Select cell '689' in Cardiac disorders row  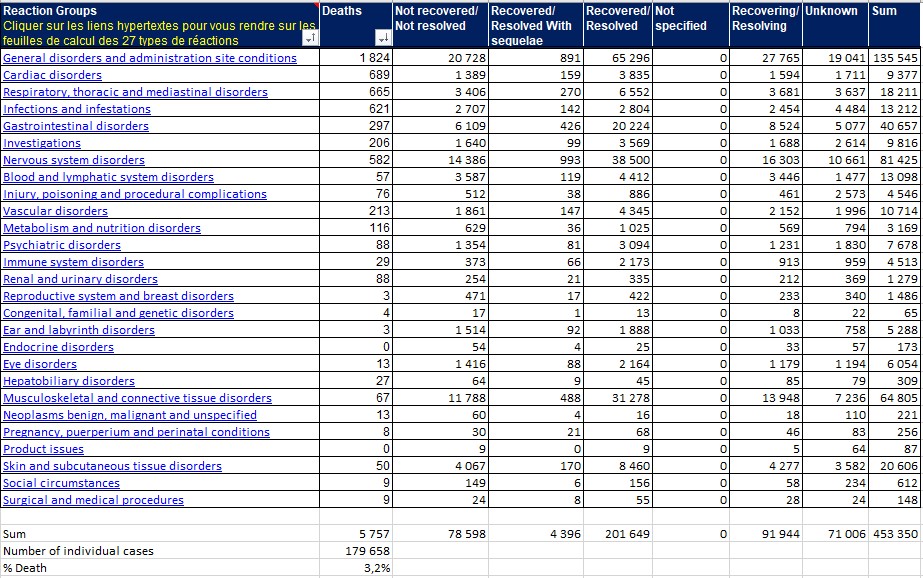pos(356,75)
